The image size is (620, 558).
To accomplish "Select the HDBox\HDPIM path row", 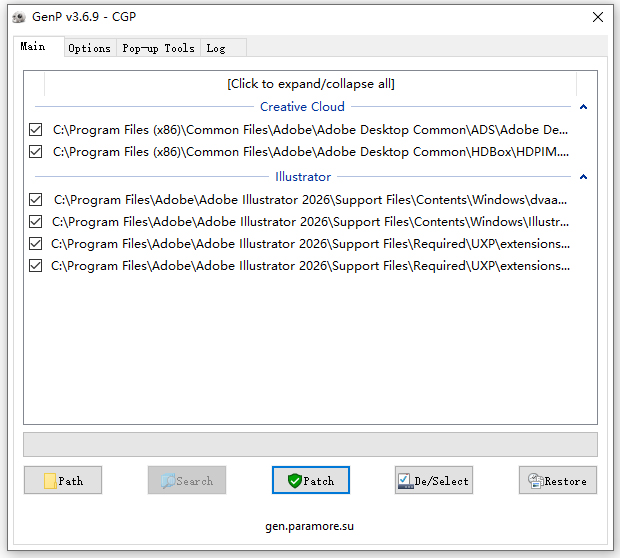I will tap(311, 152).
